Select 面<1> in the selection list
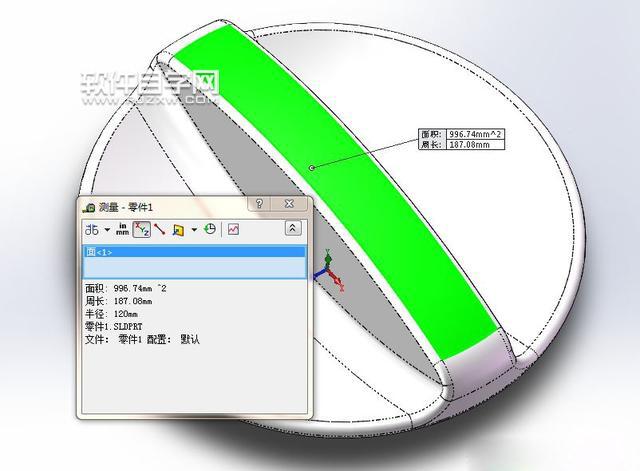Image resolution: width=640 pixels, height=471 pixels. 194,252
